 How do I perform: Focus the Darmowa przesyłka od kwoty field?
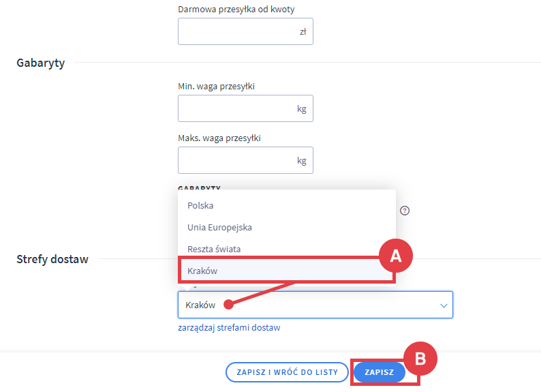235,31
